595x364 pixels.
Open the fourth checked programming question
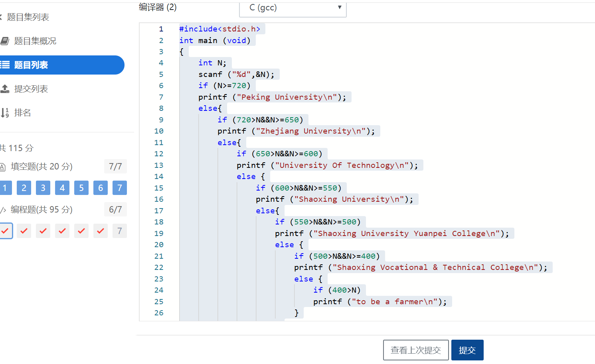(x=62, y=231)
